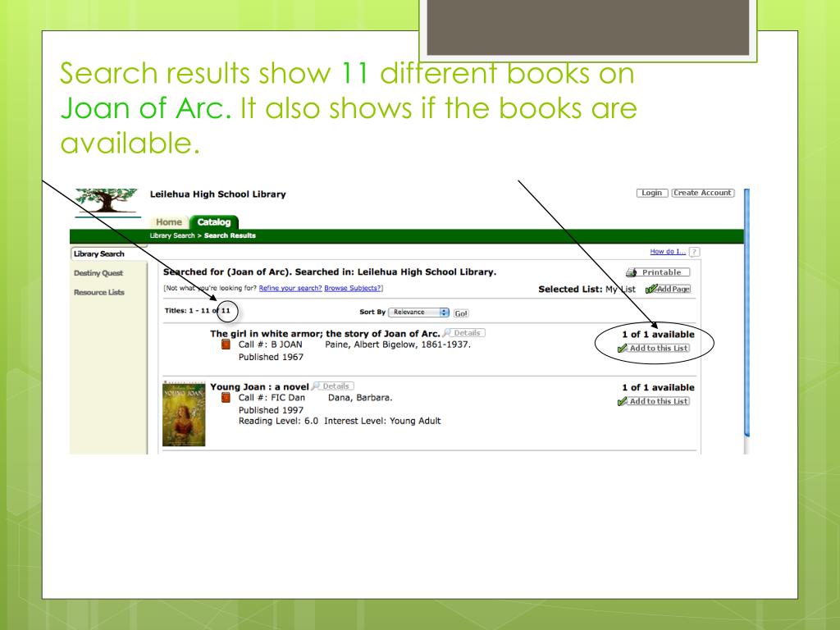Image resolution: width=840 pixels, height=630 pixels.
Task: Add Young Joan to this list
Action: (x=654, y=401)
